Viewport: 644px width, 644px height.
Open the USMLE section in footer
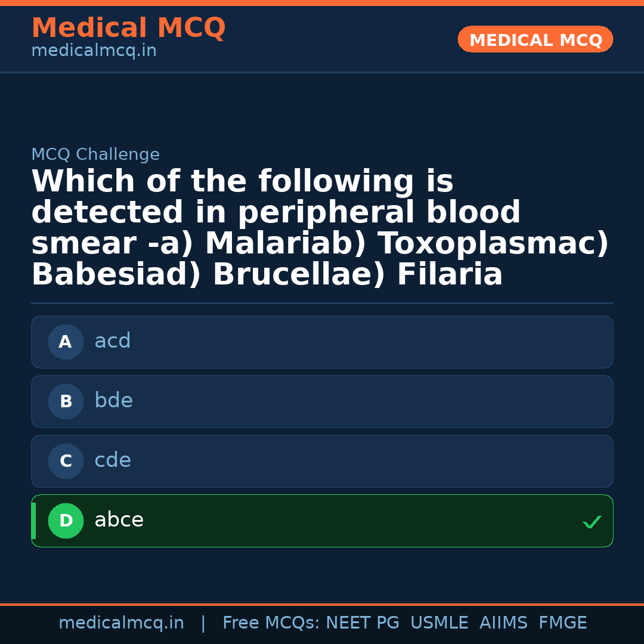click(x=439, y=623)
